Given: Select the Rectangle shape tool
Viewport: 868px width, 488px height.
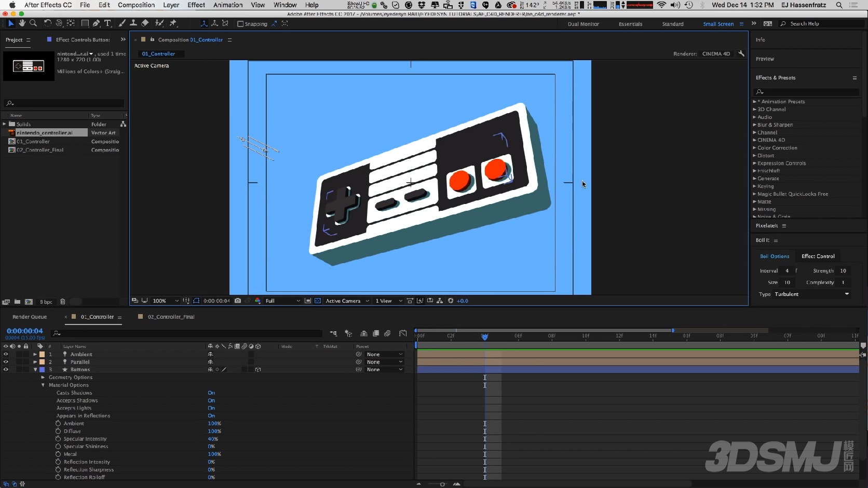Looking at the screenshot, I should [85, 23].
